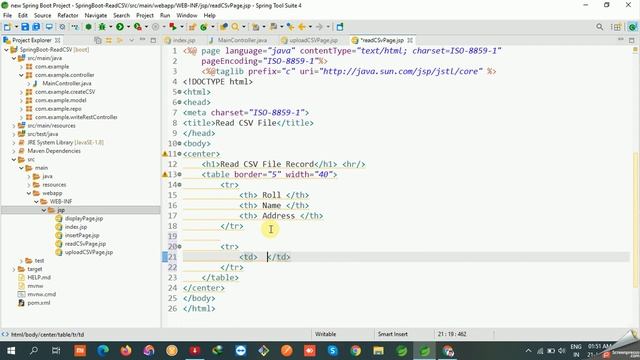This screenshot has width=640, height=360.
Task: Fold the head tag at line 6
Action: (180, 102)
